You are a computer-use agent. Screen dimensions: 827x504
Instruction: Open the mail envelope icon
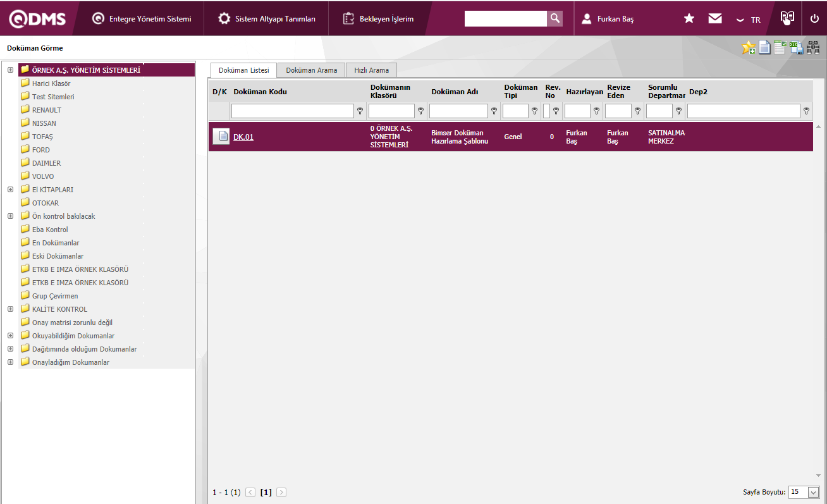click(715, 19)
